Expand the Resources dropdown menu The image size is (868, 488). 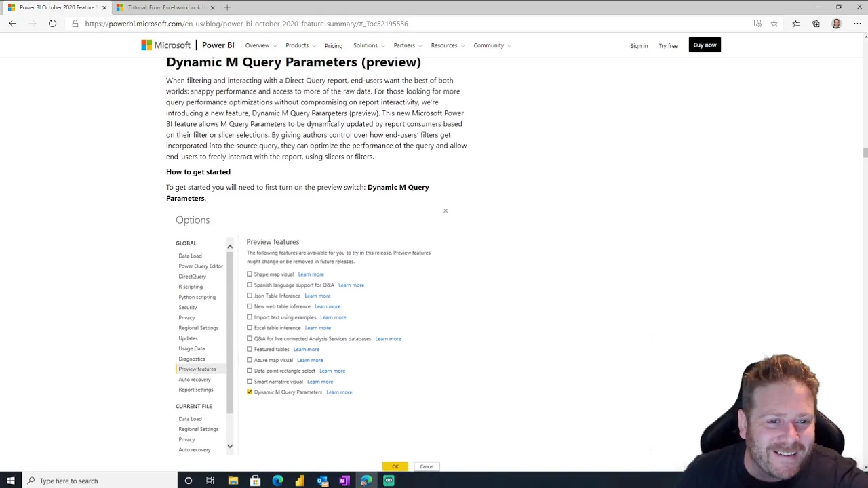[x=448, y=45]
